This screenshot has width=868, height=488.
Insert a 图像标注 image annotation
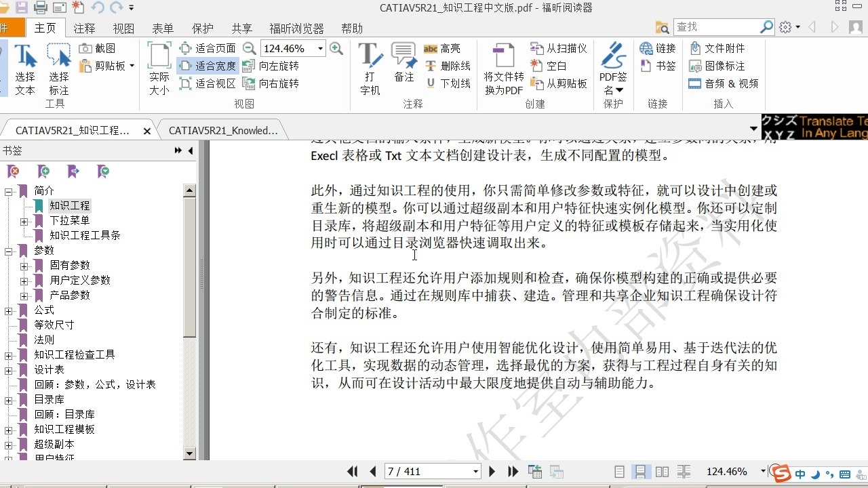tap(717, 66)
